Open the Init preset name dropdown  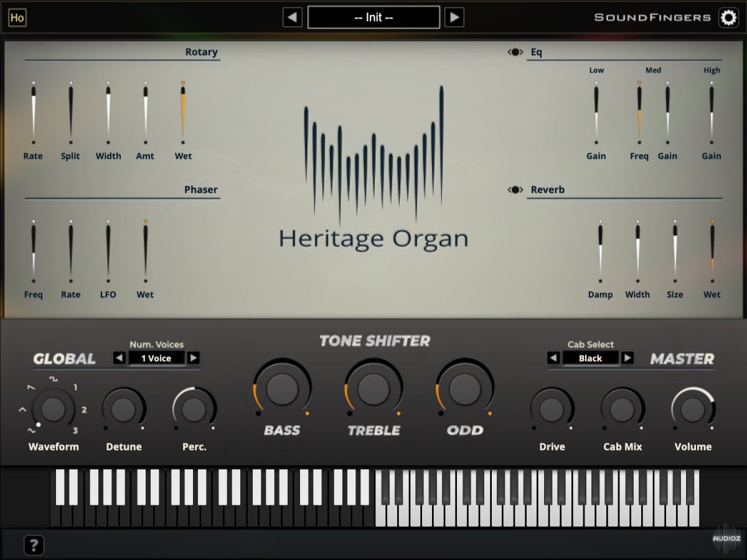coord(374,17)
